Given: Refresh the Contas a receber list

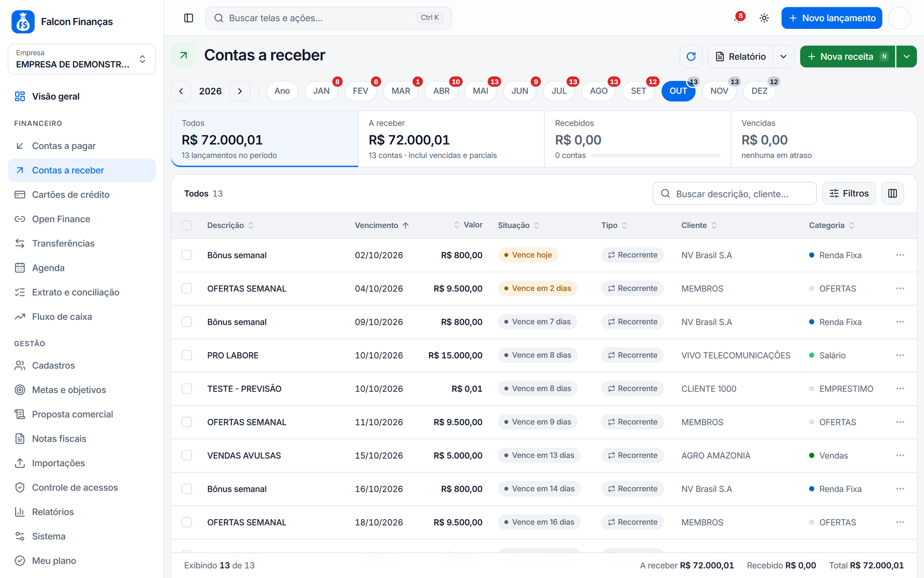Looking at the screenshot, I should pyautogui.click(x=691, y=56).
